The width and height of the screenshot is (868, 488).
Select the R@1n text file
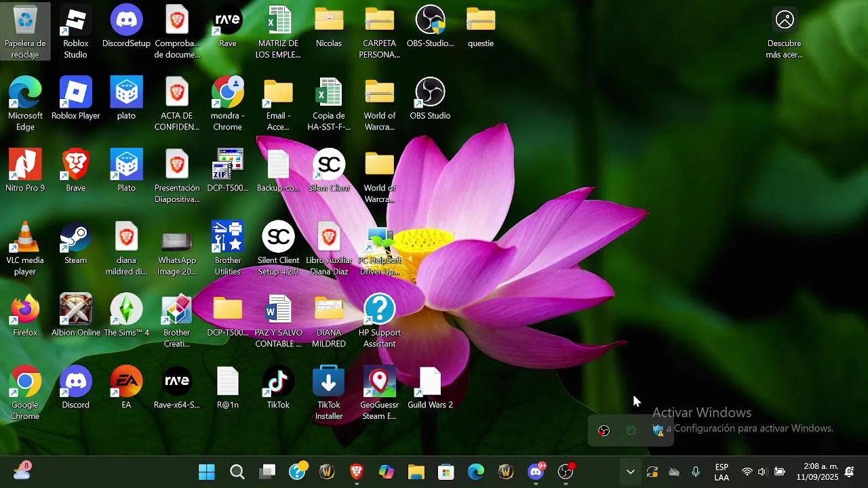pyautogui.click(x=227, y=388)
